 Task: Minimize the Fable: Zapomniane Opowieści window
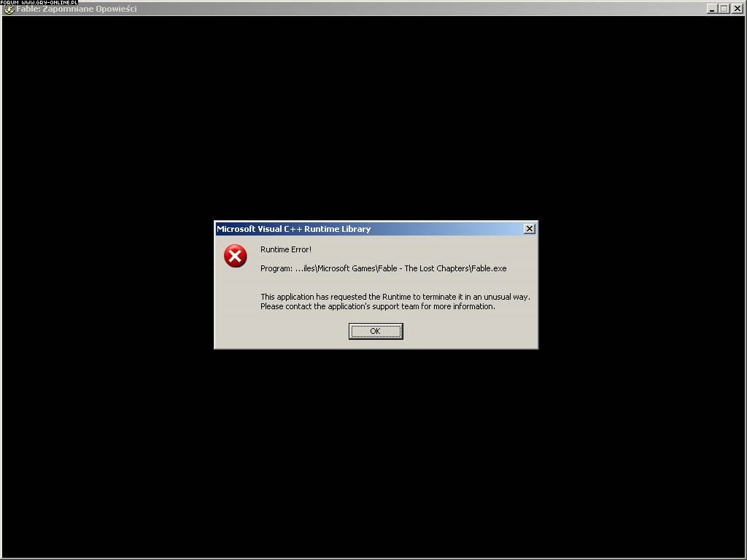point(712,9)
